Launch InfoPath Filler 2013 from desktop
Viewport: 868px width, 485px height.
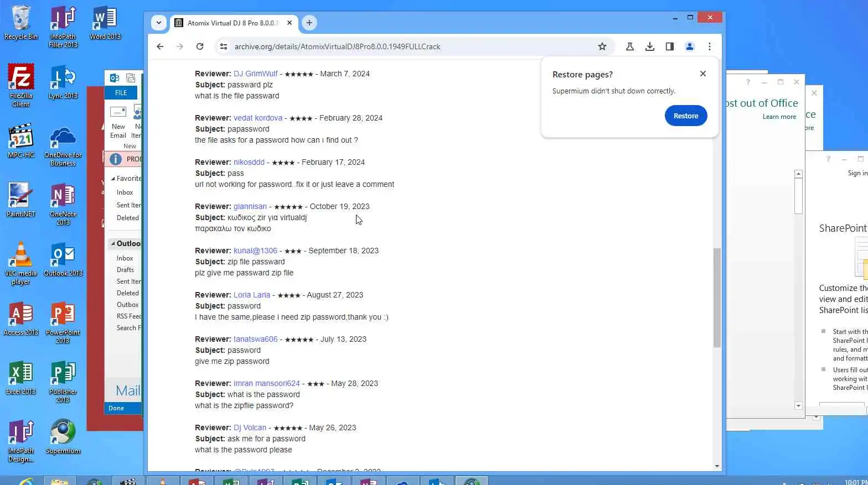(63, 27)
